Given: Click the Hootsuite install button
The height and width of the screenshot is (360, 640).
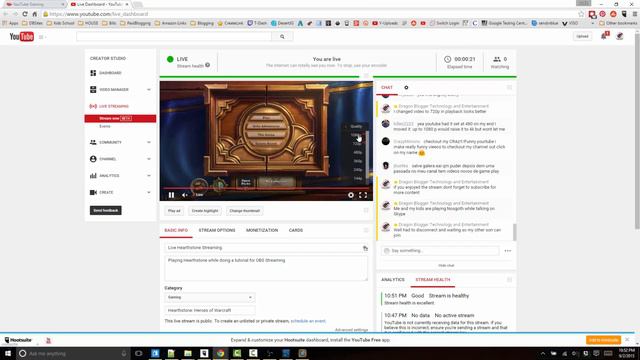Looking at the screenshot, I should pos(603,340).
